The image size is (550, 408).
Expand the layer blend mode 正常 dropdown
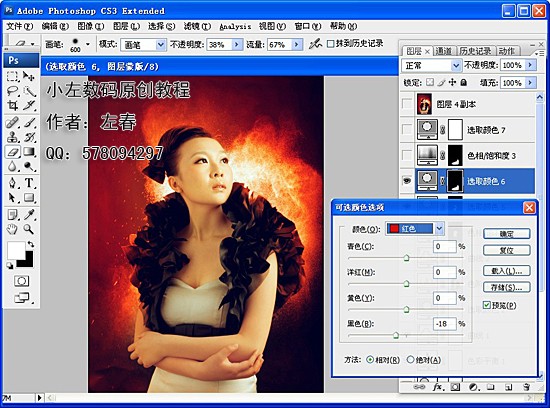click(x=431, y=66)
